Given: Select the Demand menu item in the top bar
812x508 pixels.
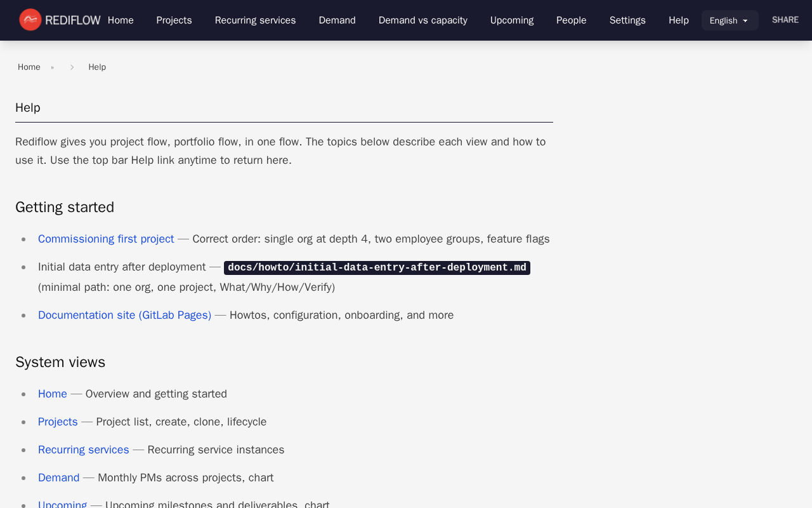Looking at the screenshot, I should click(x=337, y=20).
